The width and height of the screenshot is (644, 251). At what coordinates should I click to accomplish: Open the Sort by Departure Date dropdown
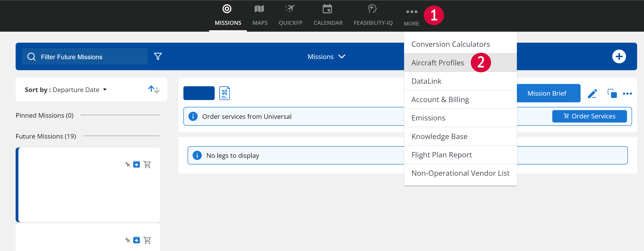point(66,89)
